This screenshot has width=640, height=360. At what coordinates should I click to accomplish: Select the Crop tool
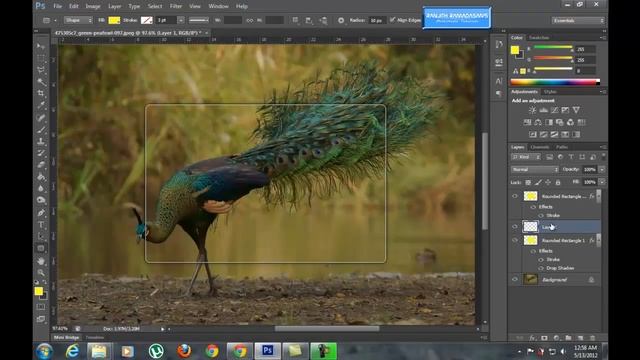click(41, 94)
